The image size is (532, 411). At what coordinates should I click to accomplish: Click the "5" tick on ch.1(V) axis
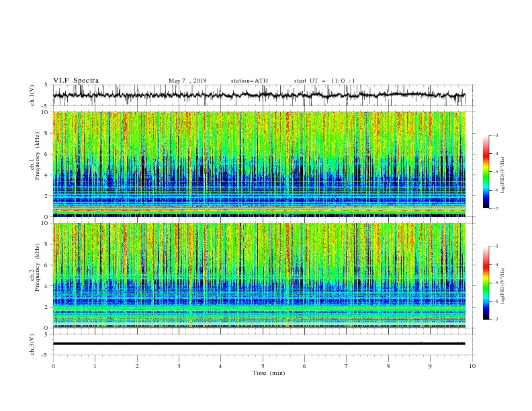pos(46,85)
